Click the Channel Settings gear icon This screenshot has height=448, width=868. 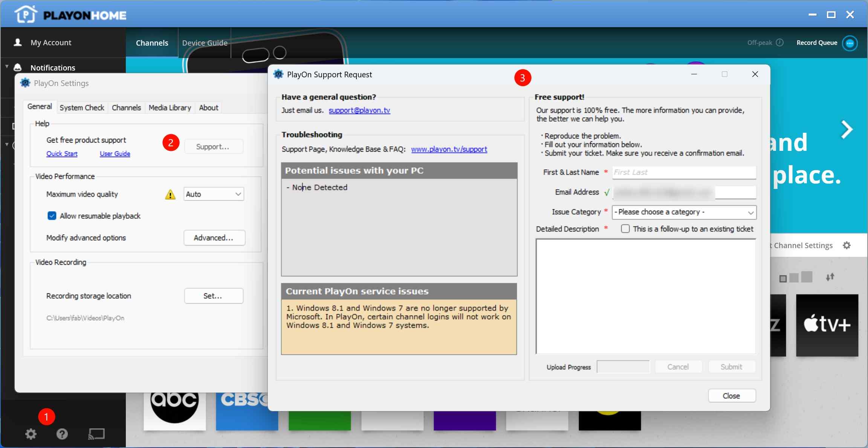847,245
